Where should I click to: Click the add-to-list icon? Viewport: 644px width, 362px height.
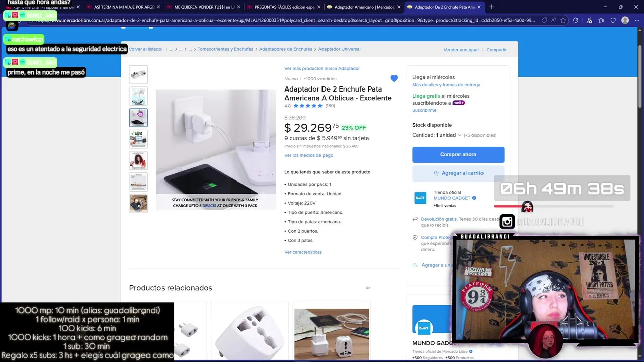(x=415, y=265)
